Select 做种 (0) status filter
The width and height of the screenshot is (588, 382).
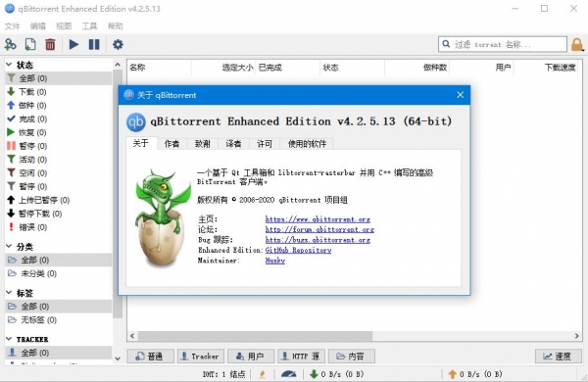(x=58, y=106)
